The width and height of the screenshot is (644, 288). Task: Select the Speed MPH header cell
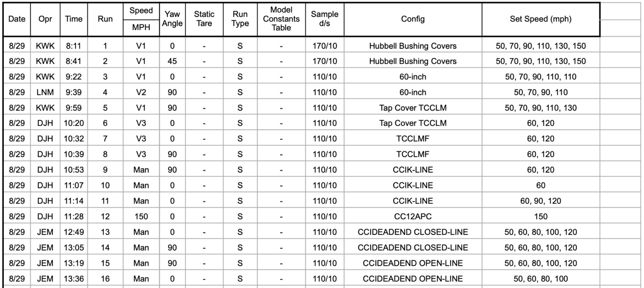pos(141,19)
